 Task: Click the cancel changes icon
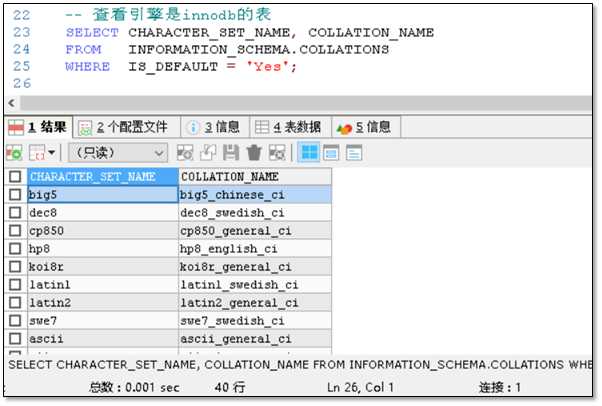click(x=277, y=153)
